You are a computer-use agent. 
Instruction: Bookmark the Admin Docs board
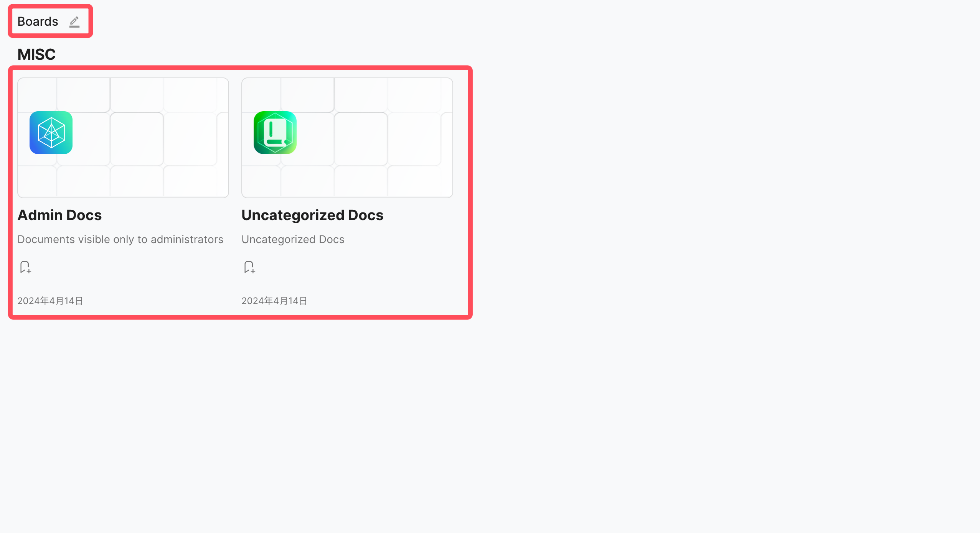[x=25, y=267]
